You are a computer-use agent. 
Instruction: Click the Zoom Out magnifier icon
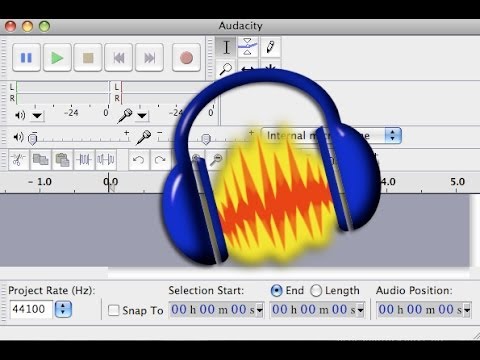pos(216,160)
